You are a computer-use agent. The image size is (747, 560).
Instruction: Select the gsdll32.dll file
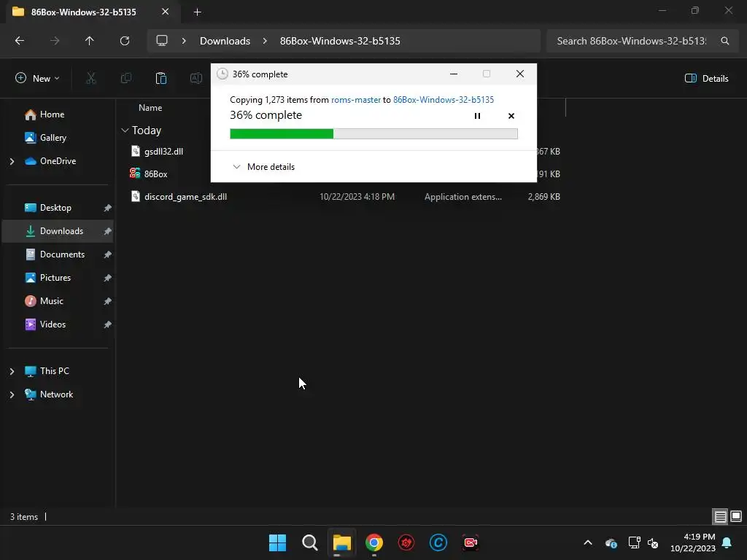tap(163, 152)
